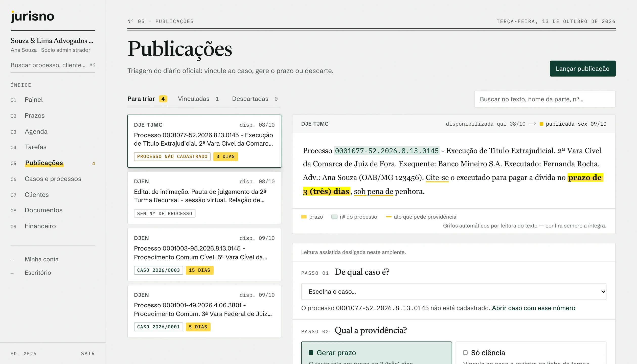The height and width of the screenshot is (364, 637).
Task: Click the SEM Nº DE PROCESSO tag
Action: (x=165, y=214)
